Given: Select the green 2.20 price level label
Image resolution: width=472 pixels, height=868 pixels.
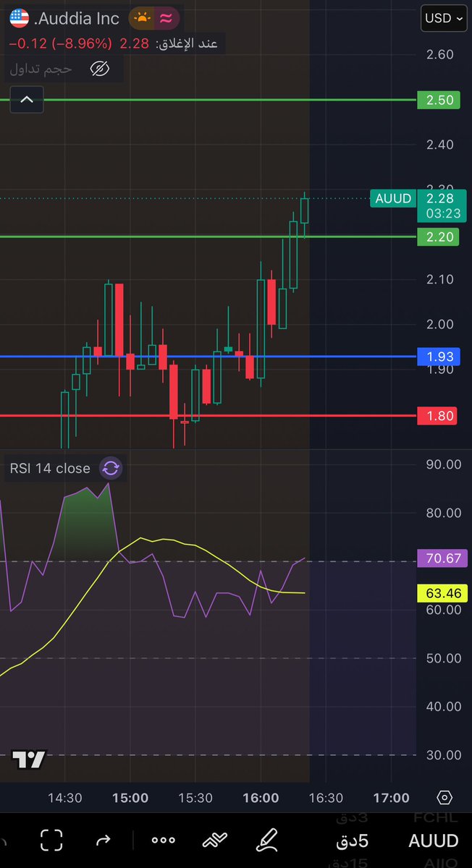Looking at the screenshot, I should tap(438, 236).
